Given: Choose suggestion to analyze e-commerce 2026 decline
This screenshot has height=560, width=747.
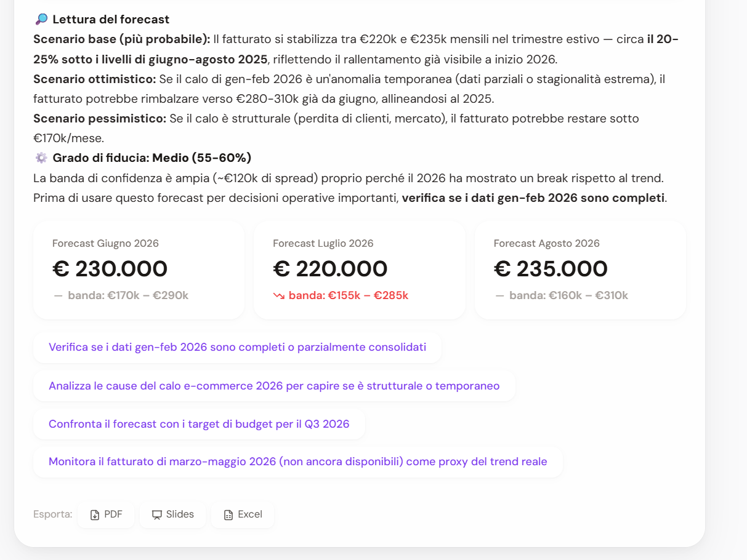Looking at the screenshot, I should (x=274, y=386).
